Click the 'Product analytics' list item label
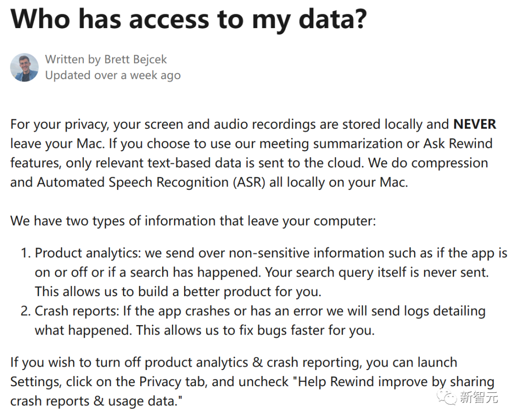Screen dimensions: 515x420 [88, 253]
